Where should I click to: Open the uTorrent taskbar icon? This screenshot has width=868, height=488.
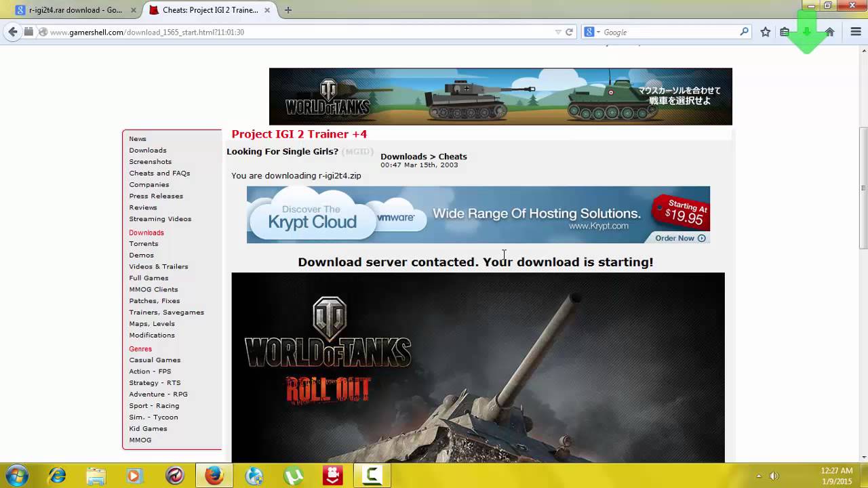293,476
